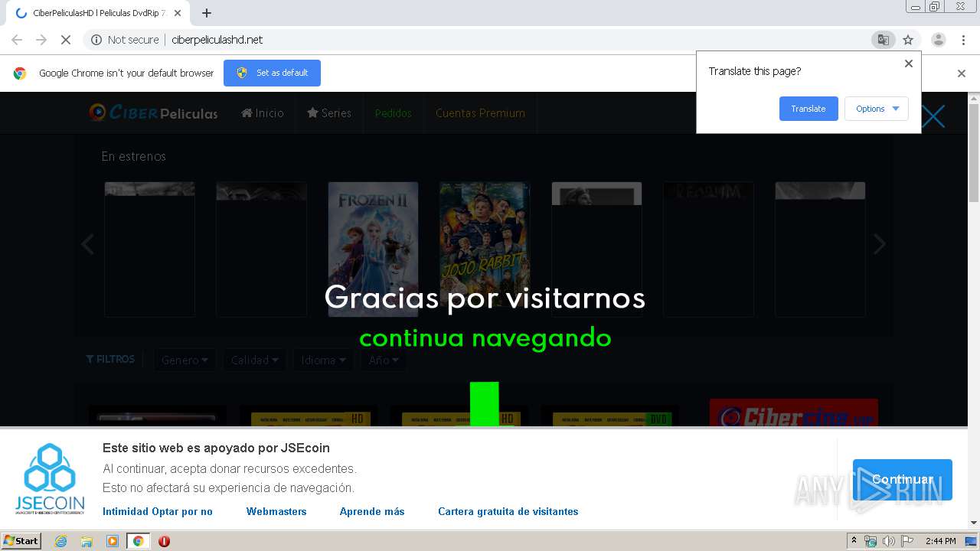Launch Internet Explorer from the taskbar
980x551 pixels.
(60, 541)
